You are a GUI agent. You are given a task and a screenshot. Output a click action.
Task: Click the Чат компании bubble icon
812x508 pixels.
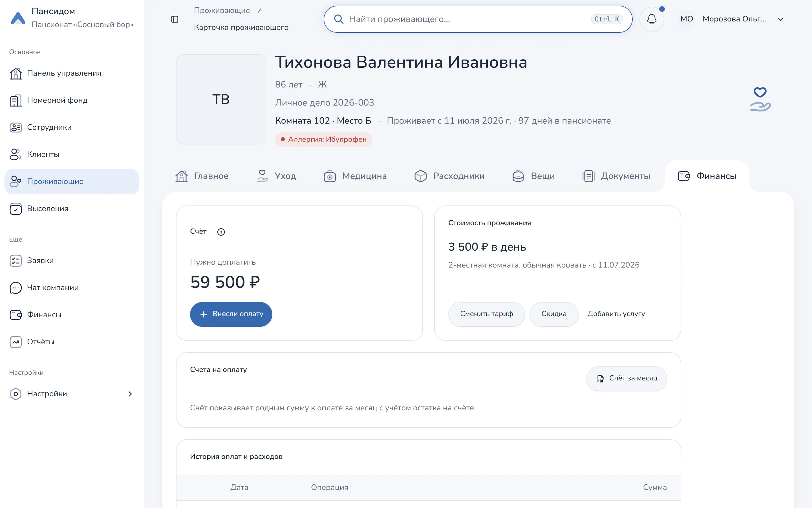click(16, 288)
